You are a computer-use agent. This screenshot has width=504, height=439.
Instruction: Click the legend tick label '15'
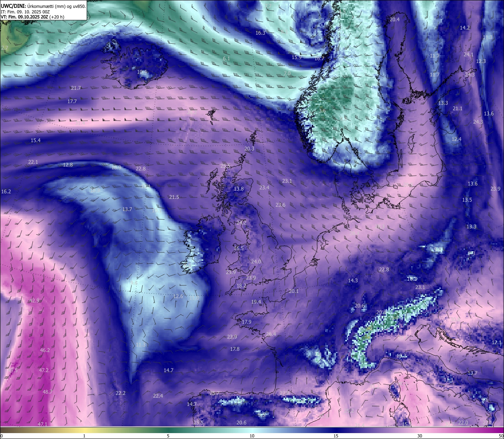[336, 436]
